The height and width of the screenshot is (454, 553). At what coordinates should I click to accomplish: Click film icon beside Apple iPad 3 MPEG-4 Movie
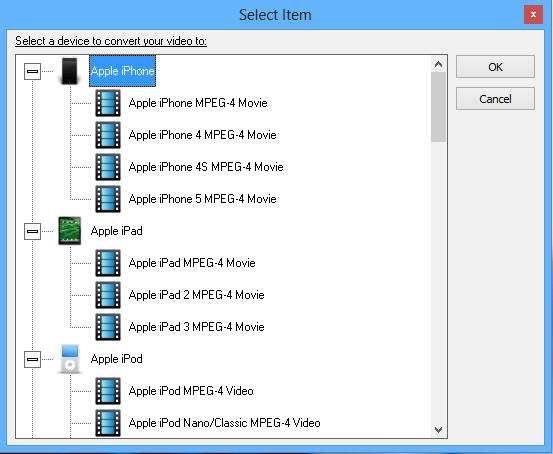click(108, 327)
